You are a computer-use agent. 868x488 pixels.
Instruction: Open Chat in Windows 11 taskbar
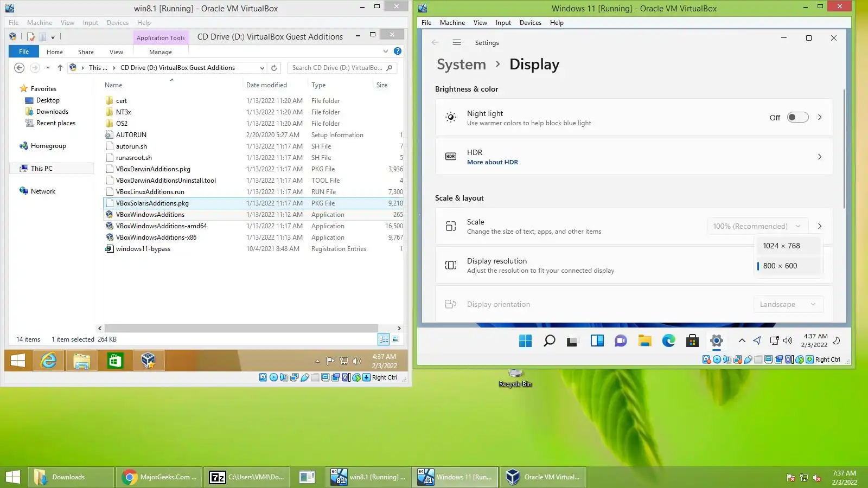[621, 341]
